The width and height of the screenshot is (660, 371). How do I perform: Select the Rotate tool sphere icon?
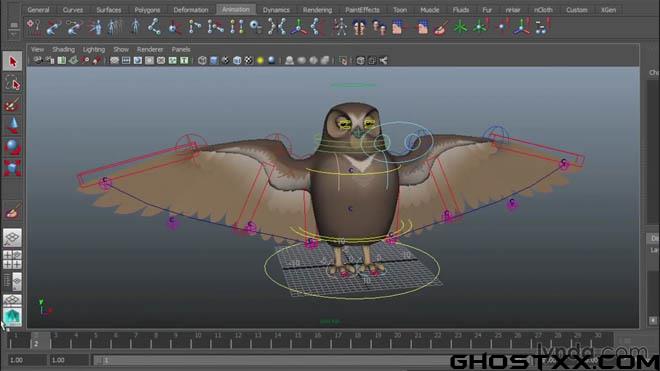click(12, 147)
